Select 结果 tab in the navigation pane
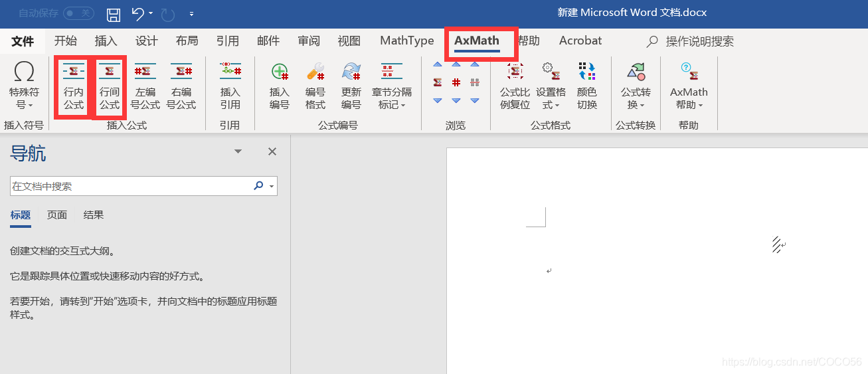This screenshot has height=374, width=868. coord(94,215)
